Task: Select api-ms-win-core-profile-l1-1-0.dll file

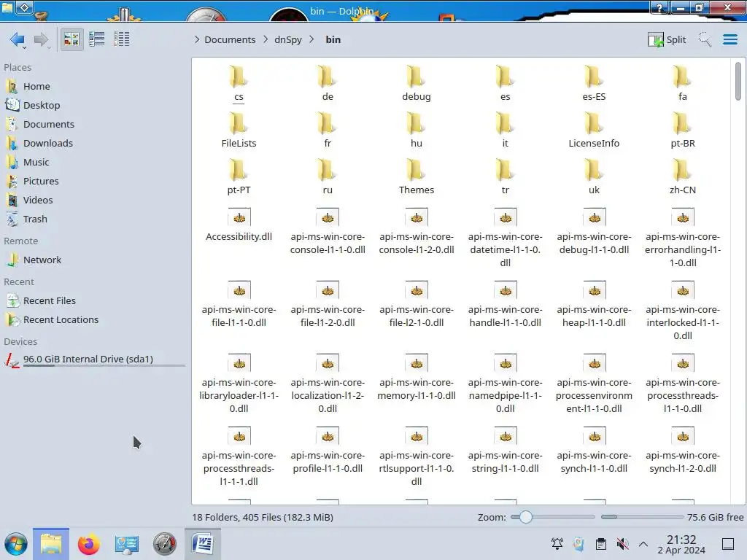Action: point(328,449)
